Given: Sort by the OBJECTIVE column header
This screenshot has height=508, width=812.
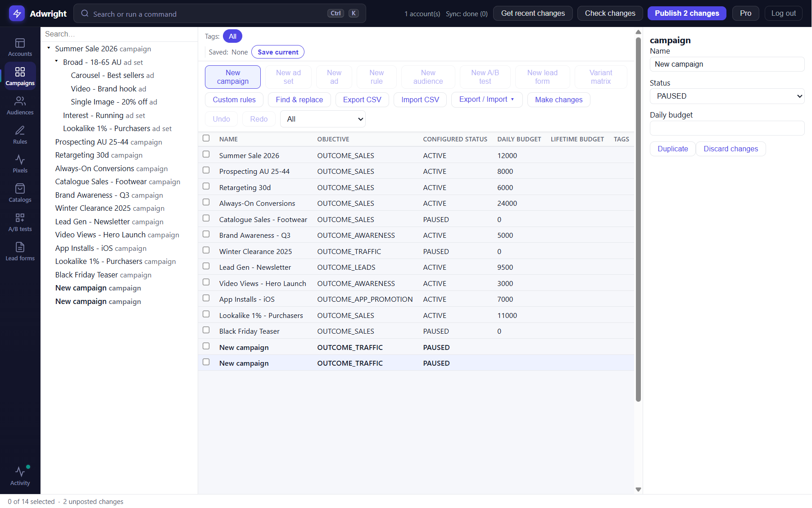Looking at the screenshot, I should 333,139.
